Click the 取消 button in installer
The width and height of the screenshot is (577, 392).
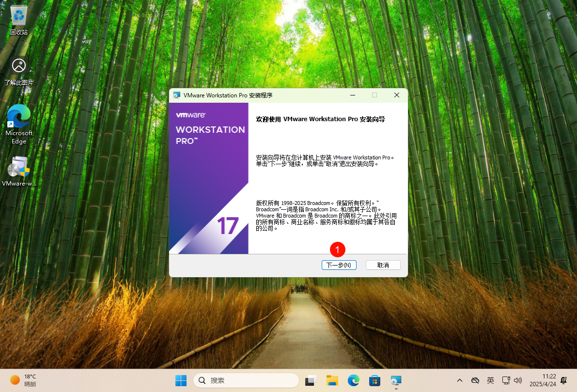click(x=383, y=265)
